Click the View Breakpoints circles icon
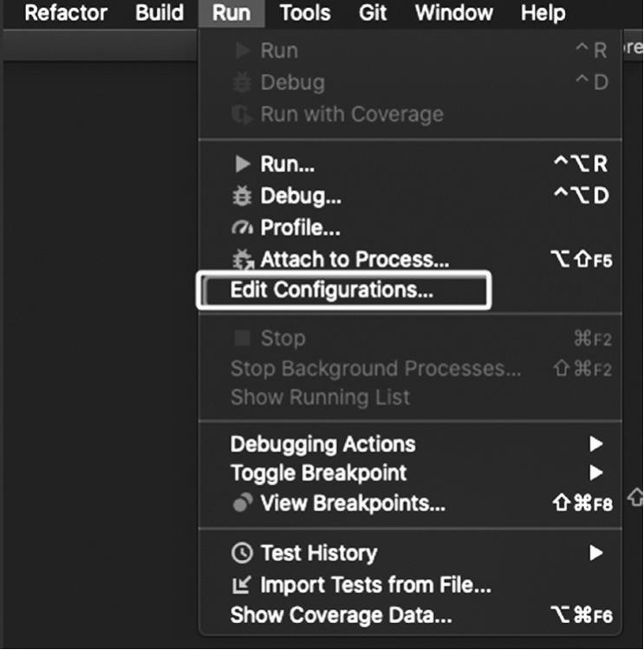This screenshot has height=650, width=644. 243,503
